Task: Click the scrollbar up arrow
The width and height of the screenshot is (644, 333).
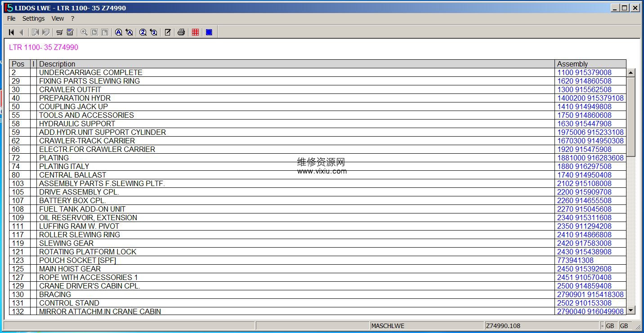Action: (x=631, y=73)
